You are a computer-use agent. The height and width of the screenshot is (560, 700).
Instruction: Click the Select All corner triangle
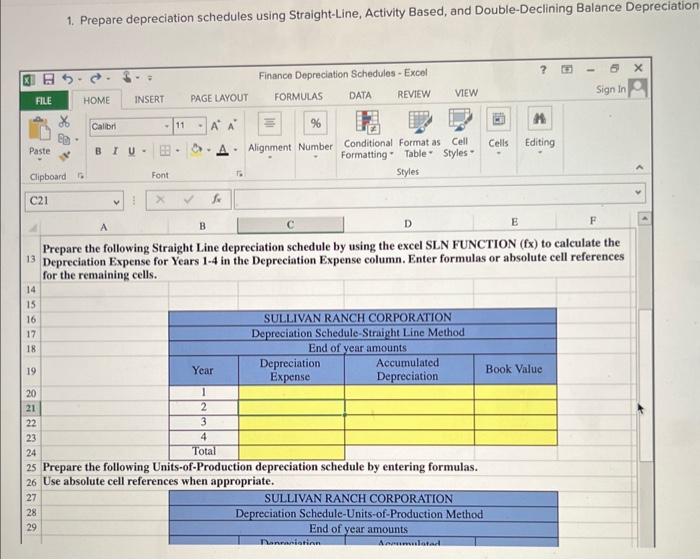pos(32,228)
